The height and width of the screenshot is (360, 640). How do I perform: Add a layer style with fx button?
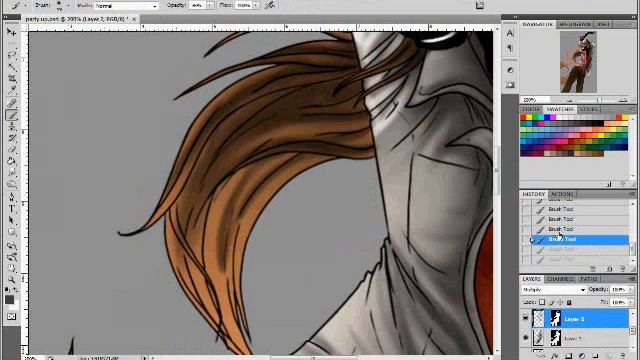(x=555, y=356)
